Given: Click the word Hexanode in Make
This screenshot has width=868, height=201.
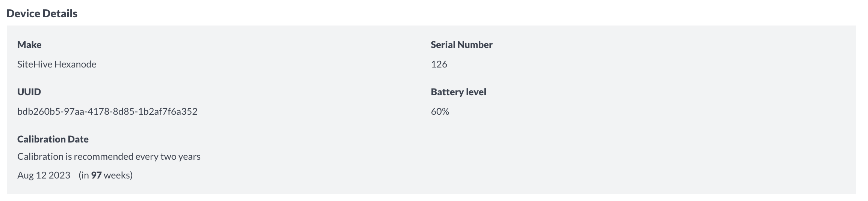Looking at the screenshot, I should [75, 64].
